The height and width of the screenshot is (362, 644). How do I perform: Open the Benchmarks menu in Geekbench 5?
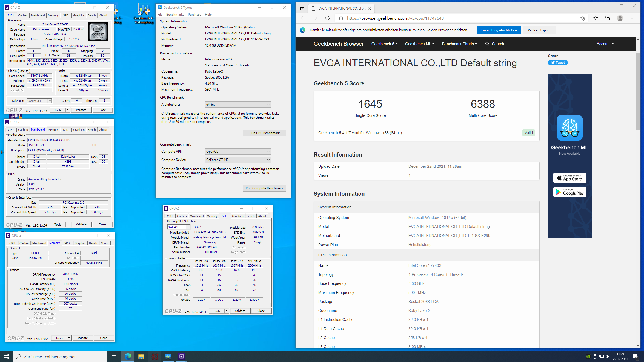(175, 15)
